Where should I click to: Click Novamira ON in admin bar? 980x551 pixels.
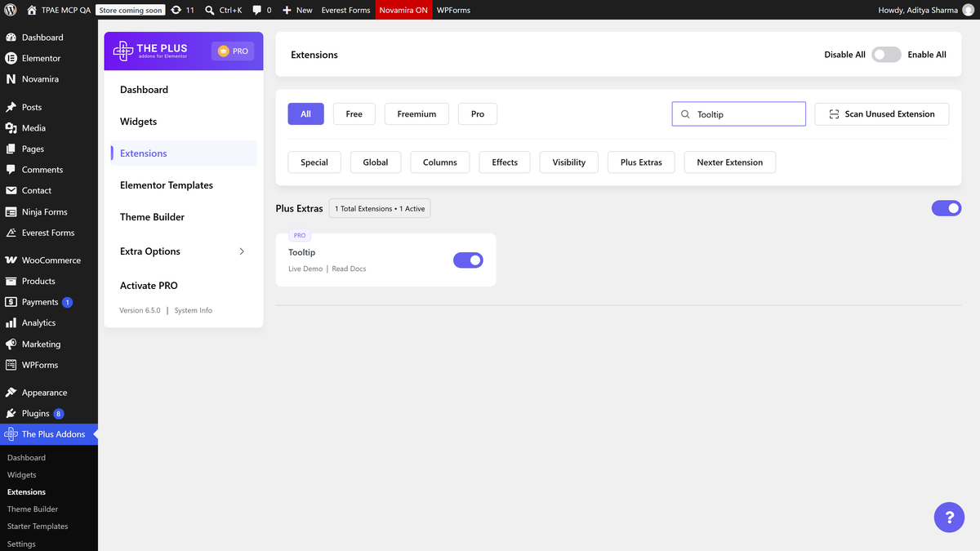click(x=403, y=10)
